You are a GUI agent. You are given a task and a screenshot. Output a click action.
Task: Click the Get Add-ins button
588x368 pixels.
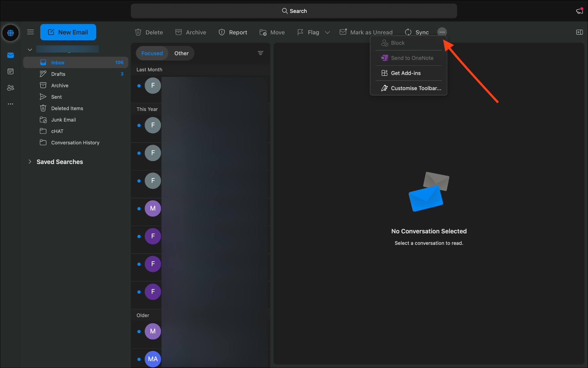[406, 73]
